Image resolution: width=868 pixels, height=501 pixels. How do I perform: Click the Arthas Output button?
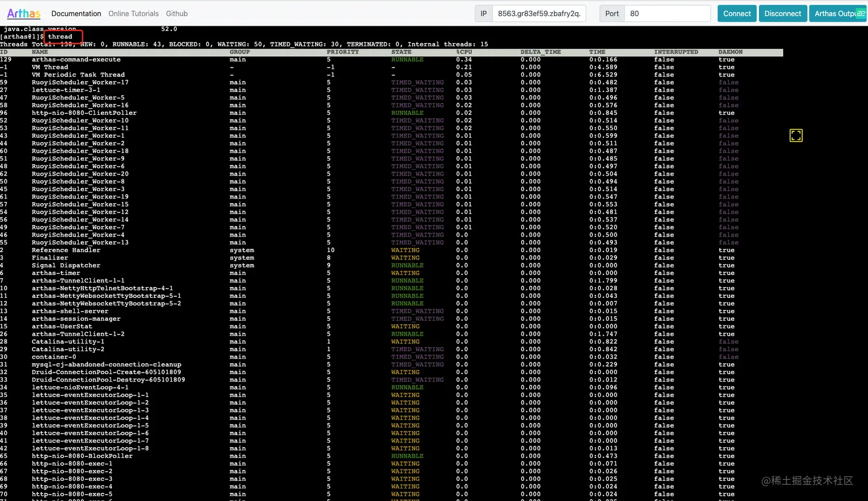(837, 14)
